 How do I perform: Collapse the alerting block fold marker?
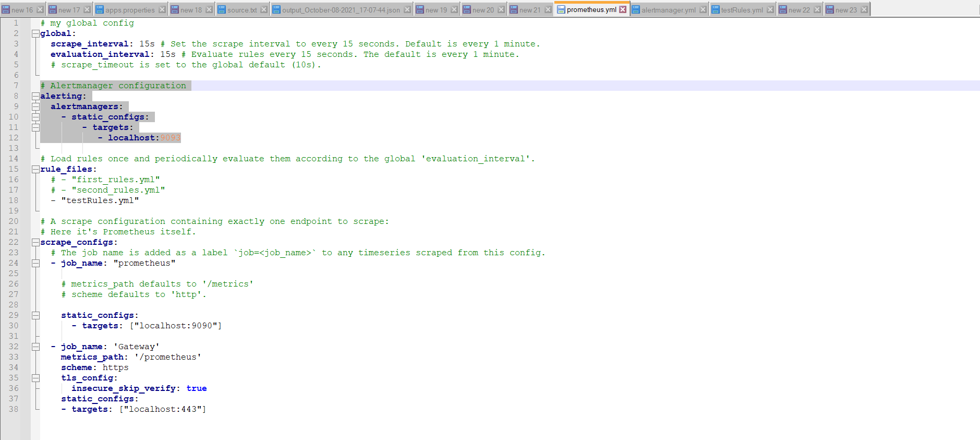tap(35, 96)
